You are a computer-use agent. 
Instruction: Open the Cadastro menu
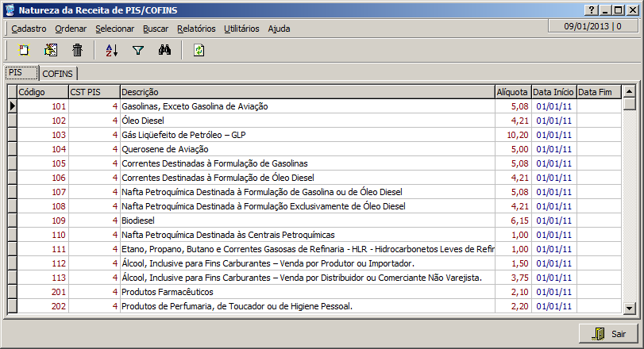[29, 29]
